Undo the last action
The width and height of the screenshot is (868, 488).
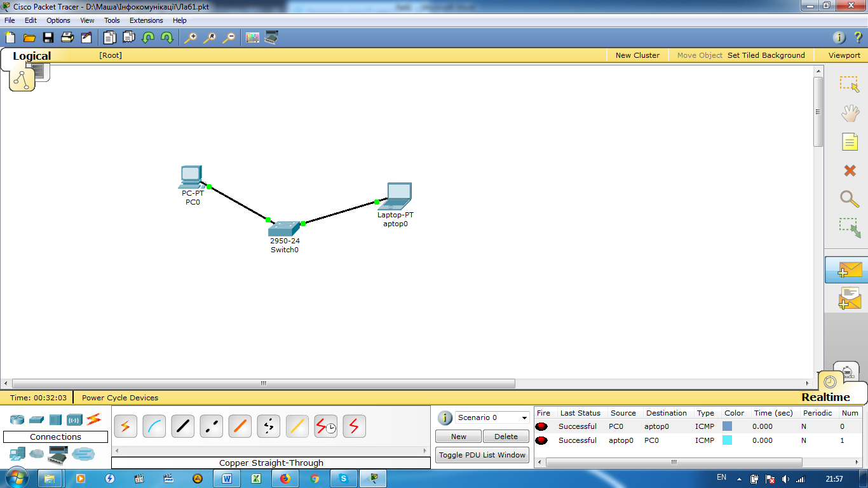point(148,37)
